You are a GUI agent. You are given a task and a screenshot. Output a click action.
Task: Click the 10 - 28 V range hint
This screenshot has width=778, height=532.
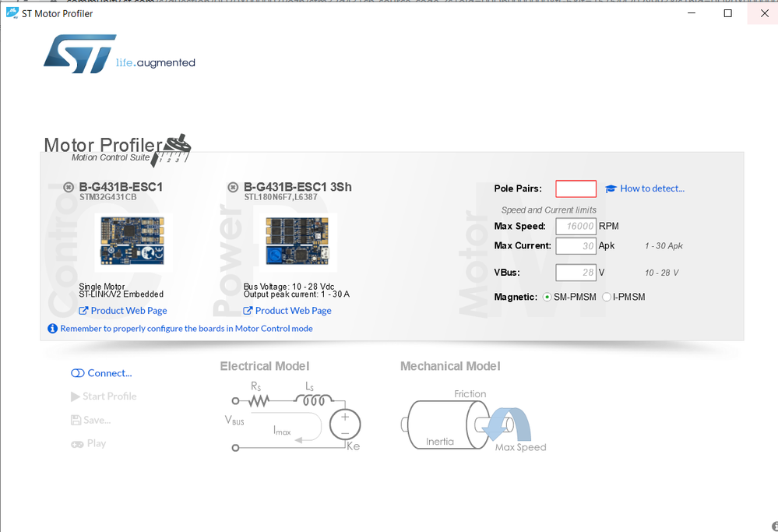[x=661, y=273]
